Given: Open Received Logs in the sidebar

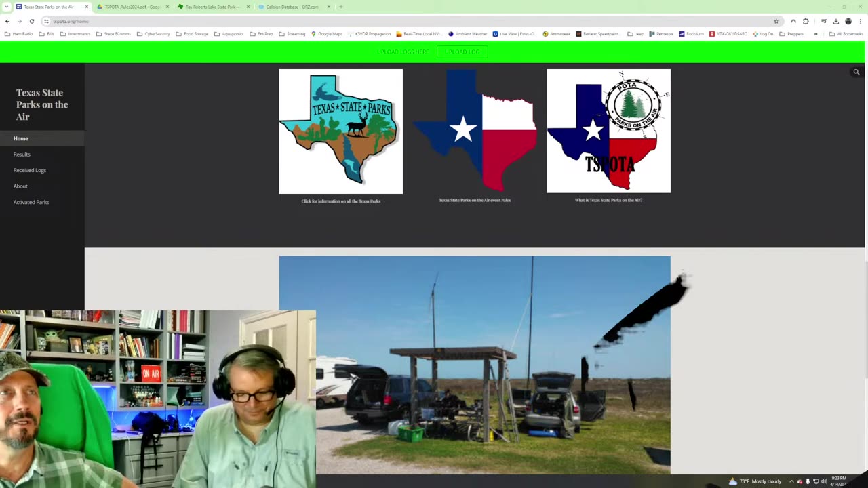Looking at the screenshot, I should (x=30, y=170).
